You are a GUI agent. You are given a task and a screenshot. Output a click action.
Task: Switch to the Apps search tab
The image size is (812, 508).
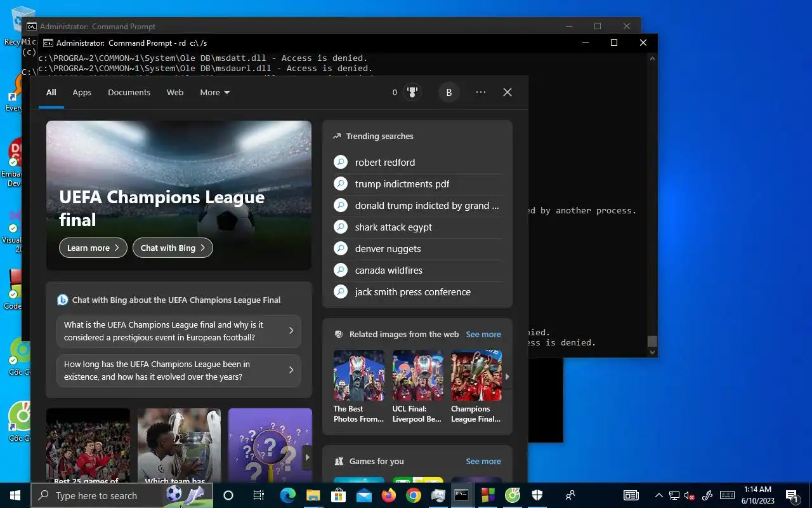tap(82, 92)
